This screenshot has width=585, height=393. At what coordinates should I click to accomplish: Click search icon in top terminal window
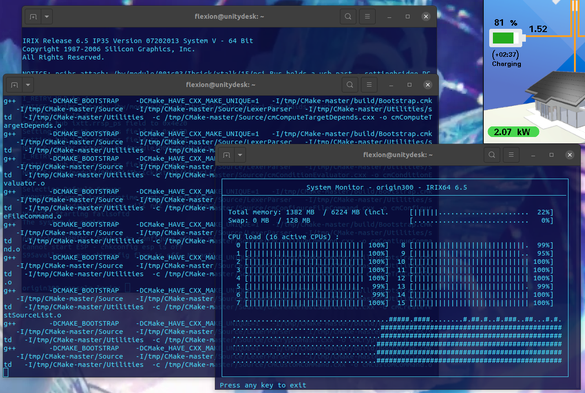point(348,17)
